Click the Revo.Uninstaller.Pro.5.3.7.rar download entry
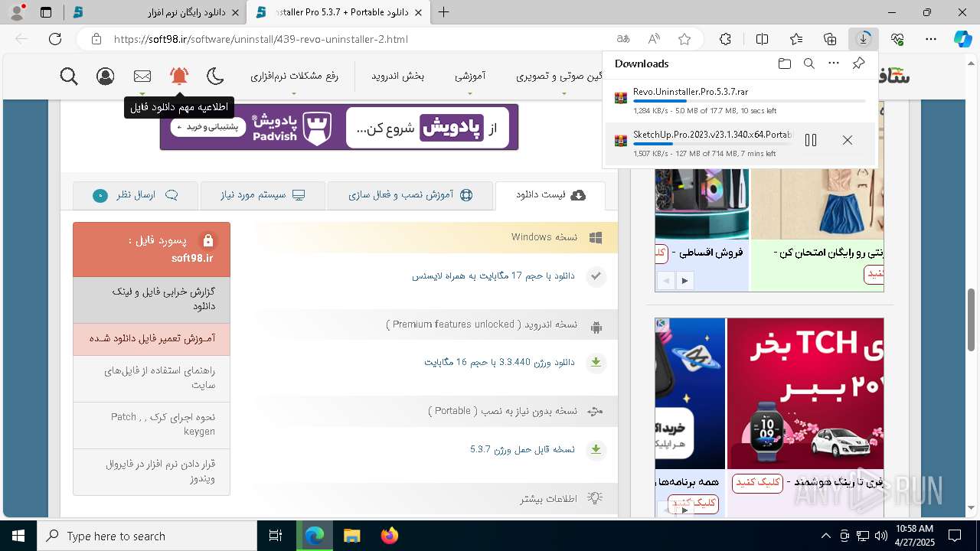The height and width of the screenshot is (551, 980). 740,101
